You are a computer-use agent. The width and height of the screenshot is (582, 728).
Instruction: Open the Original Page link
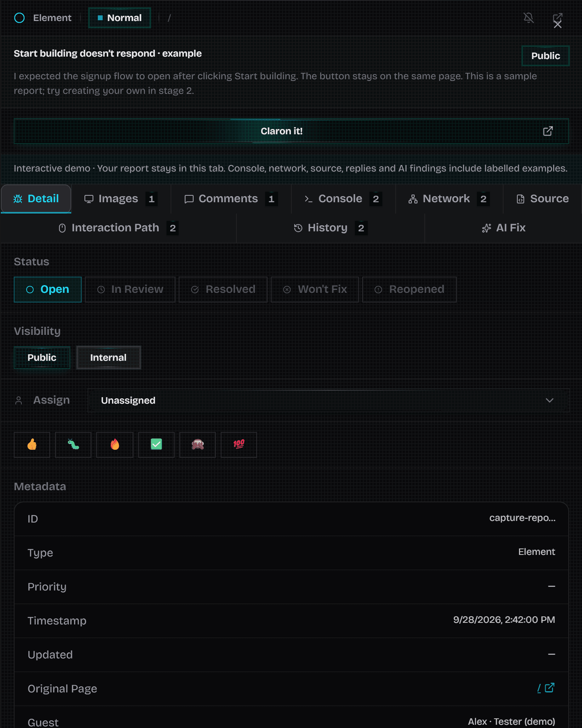546,688
